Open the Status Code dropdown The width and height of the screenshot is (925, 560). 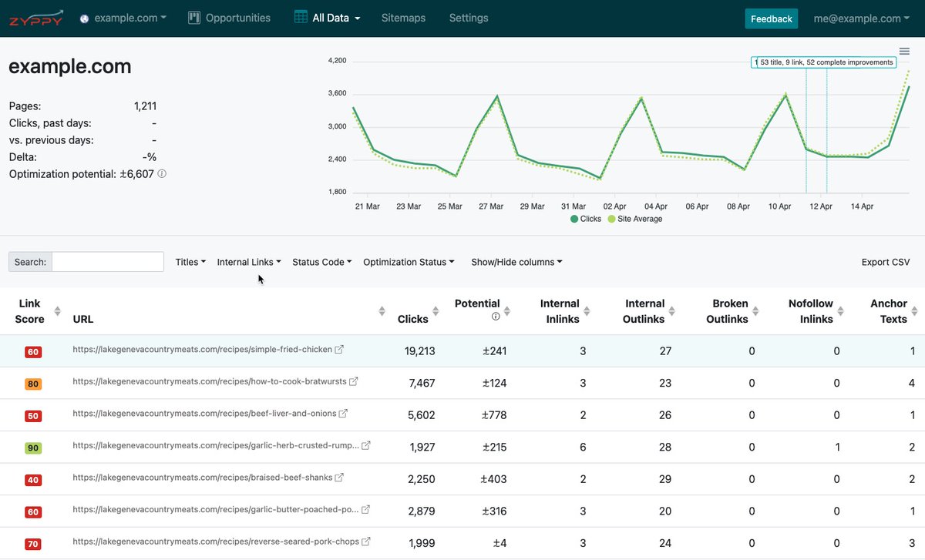(321, 262)
